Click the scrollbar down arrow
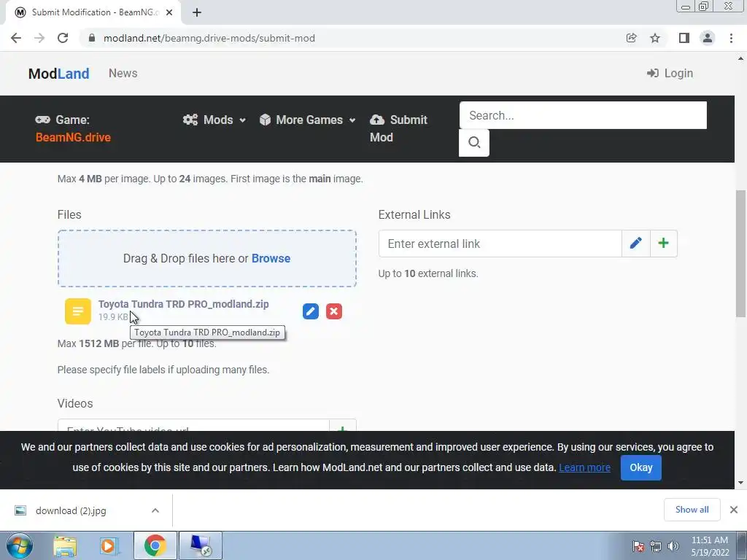 [x=740, y=483]
